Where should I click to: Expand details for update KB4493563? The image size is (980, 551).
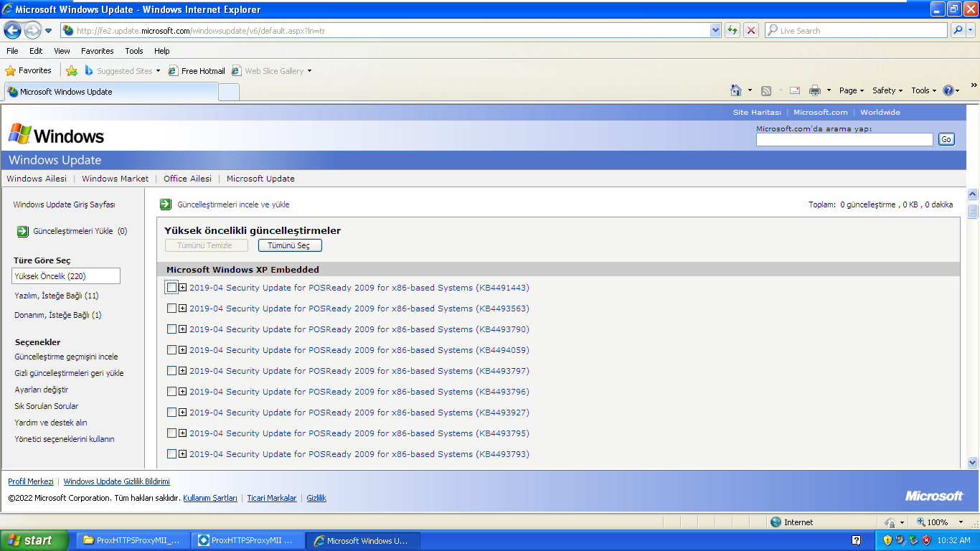pyautogui.click(x=183, y=309)
